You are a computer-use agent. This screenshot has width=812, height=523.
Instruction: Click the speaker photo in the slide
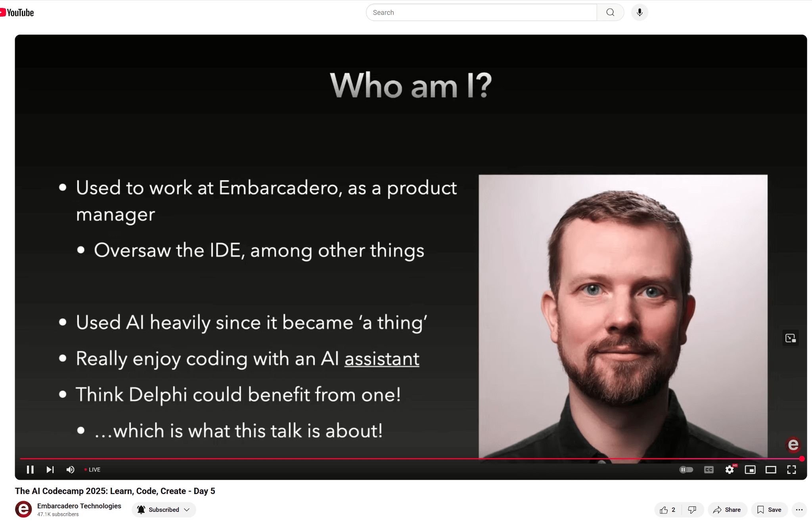(623, 316)
